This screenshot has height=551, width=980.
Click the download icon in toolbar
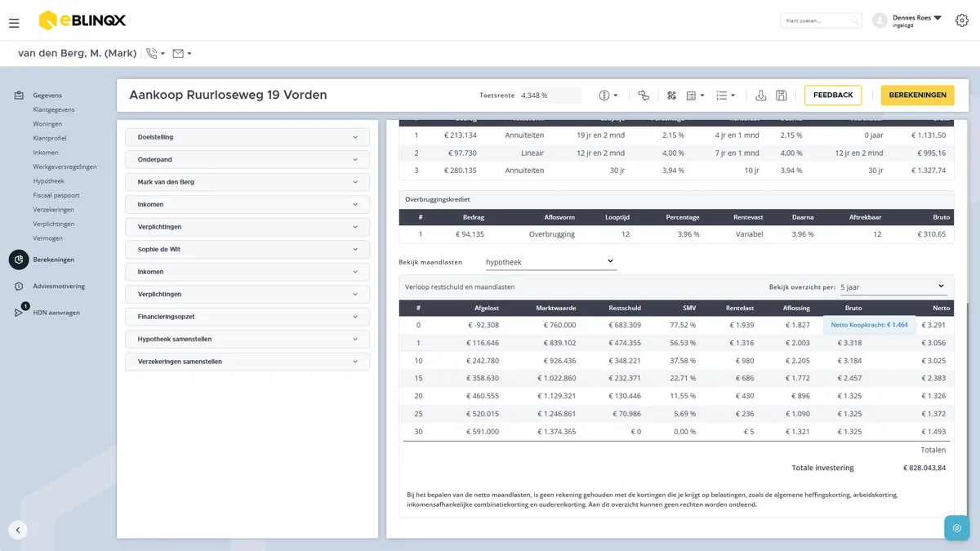pyautogui.click(x=761, y=96)
